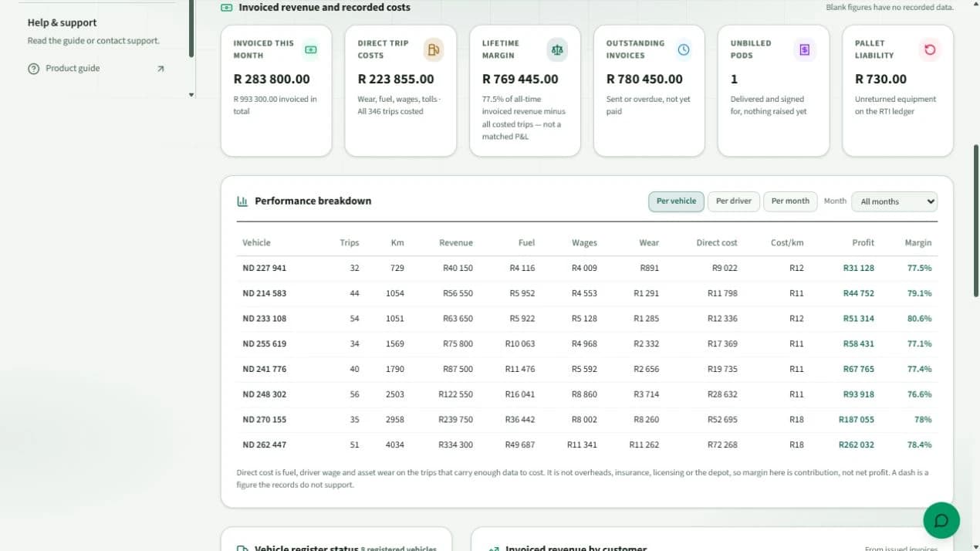This screenshot has height=551, width=980.
Task: Select vehicle ND 255 619
Action: (264, 343)
